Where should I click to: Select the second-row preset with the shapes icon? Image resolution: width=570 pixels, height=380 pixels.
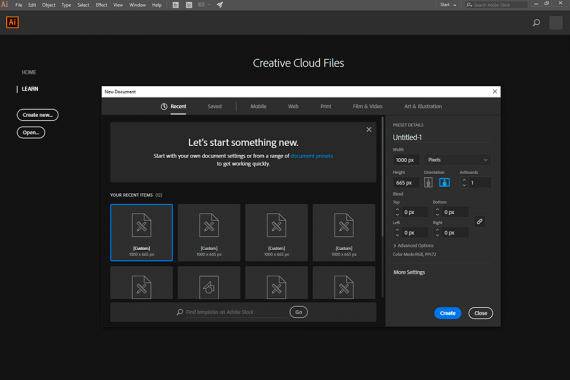209,283
